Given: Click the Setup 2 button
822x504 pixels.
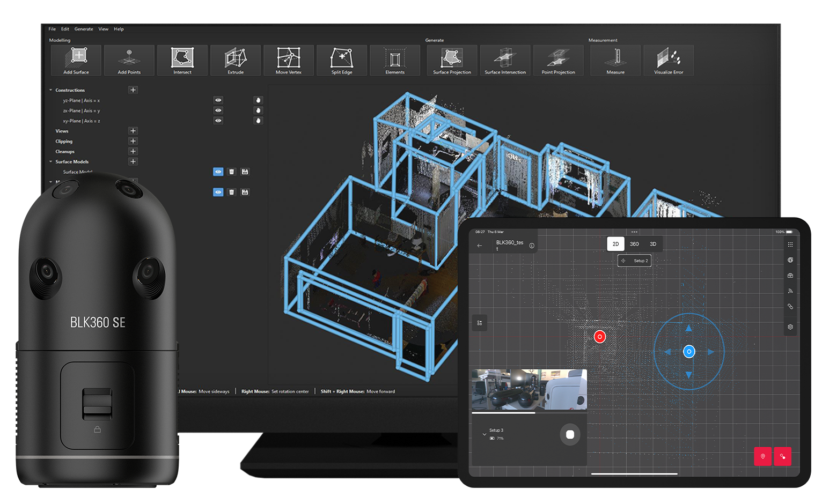Looking at the screenshot, I should (x=635, y=261).
